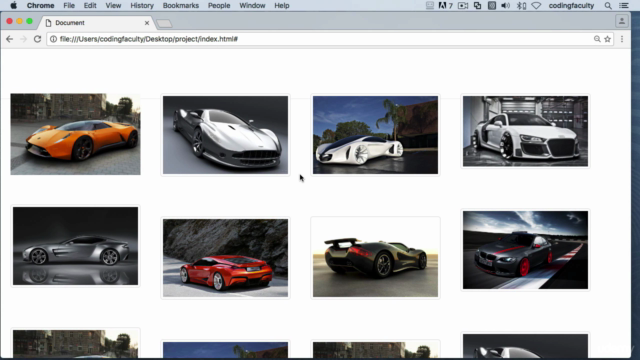The height and width of the screenshot is (360, 640).
Task: Bookmark this page with the star
Action: [607, 39]
